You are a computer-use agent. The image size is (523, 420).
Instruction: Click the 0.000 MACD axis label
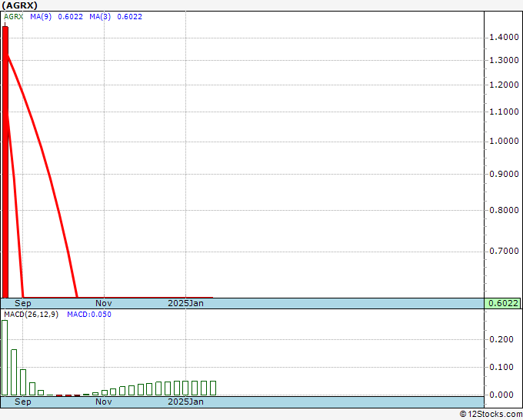pos(501,395)
